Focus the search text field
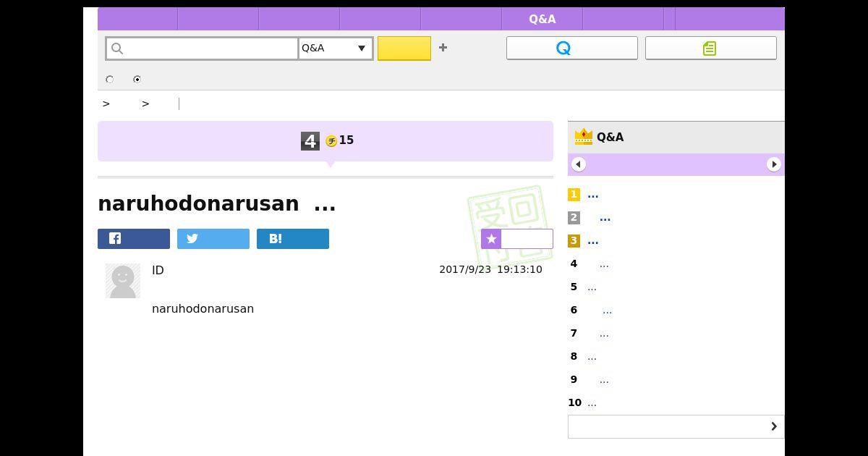 203,48
